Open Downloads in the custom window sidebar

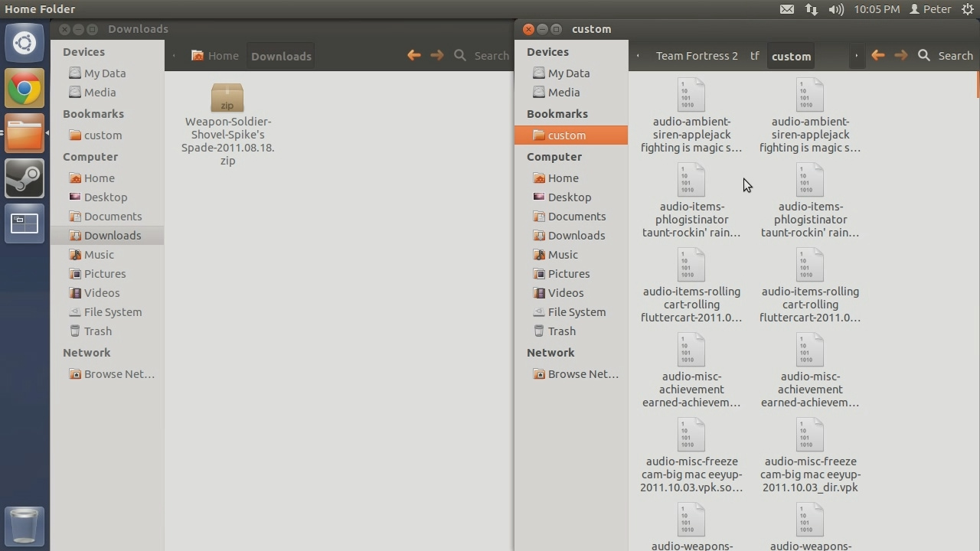pos(577,236)
